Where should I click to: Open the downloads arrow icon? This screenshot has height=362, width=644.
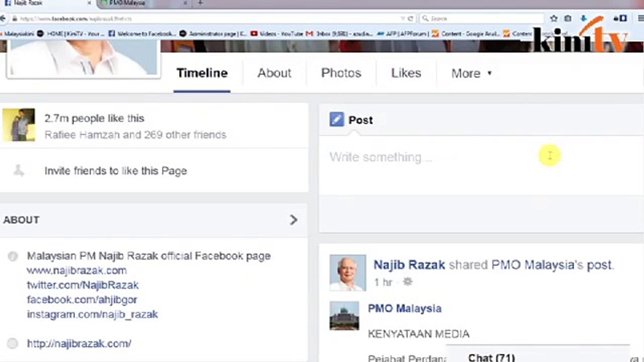pyautogui.click(x=583, y=19)
